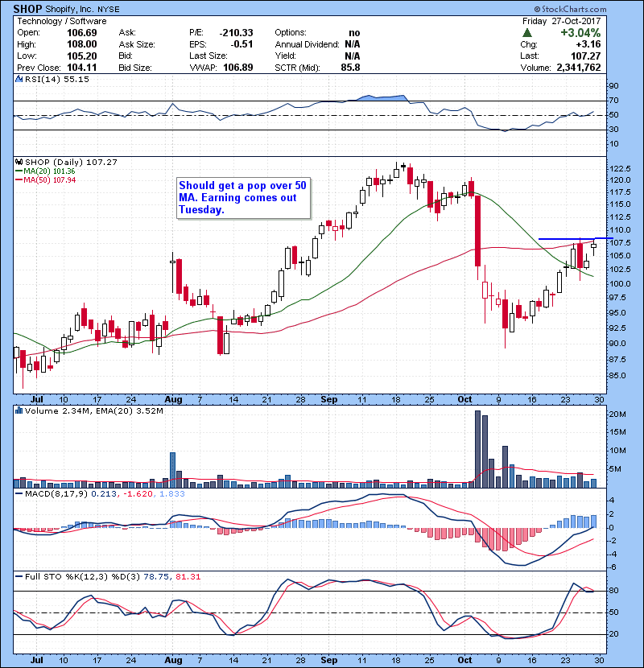Click the MA(50) 107.94 legend entry
This screenshot has width=644, height=668.
tap(45, 179)
